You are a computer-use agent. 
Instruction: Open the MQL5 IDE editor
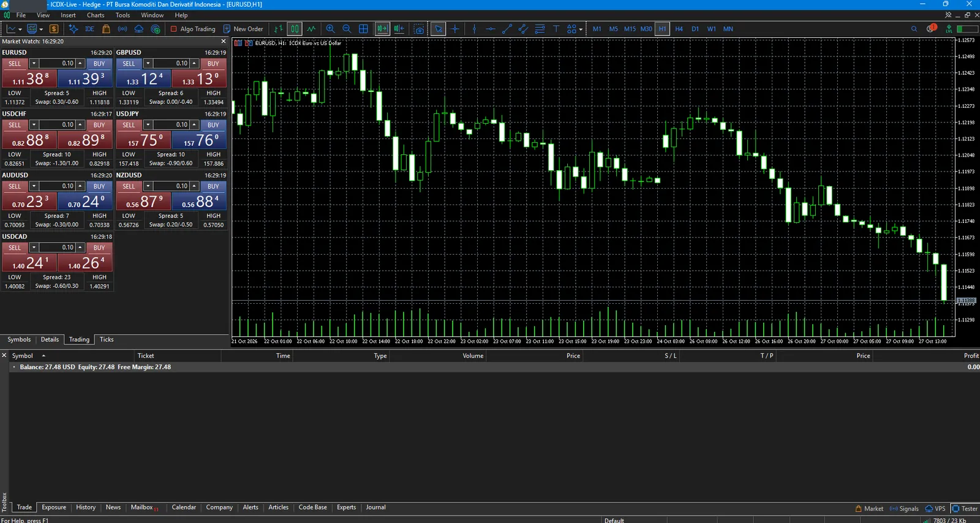coord(89,29)
